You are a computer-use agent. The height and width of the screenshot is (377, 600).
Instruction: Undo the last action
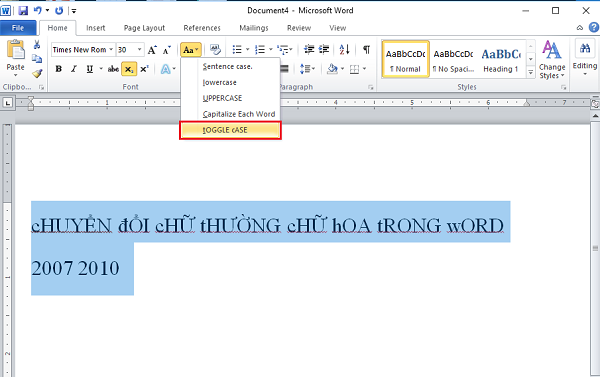(x=38, y=10)
